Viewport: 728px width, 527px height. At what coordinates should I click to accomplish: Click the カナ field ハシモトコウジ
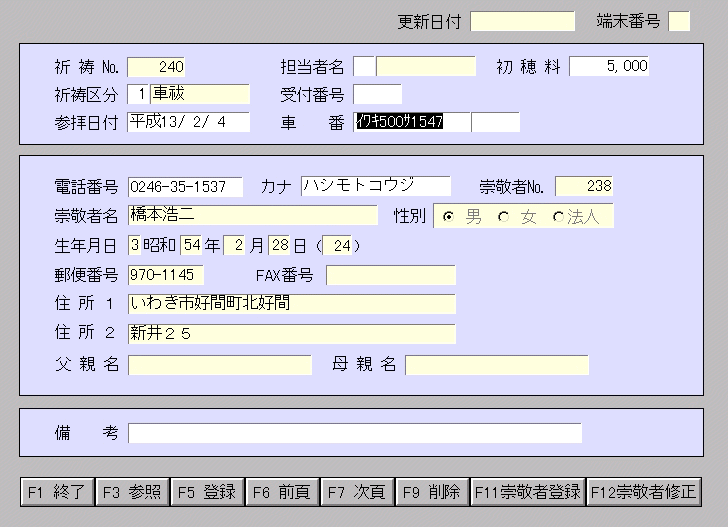click(x=376, y=186)
